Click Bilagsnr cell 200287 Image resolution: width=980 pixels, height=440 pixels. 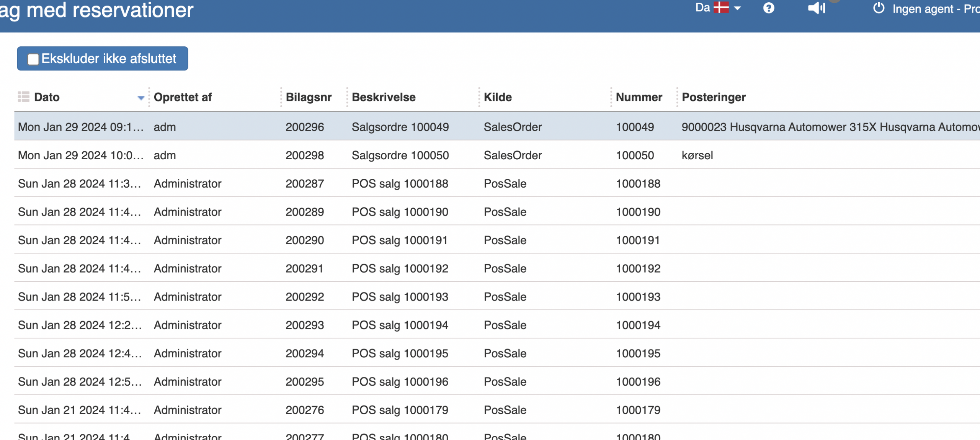point(305,183)
